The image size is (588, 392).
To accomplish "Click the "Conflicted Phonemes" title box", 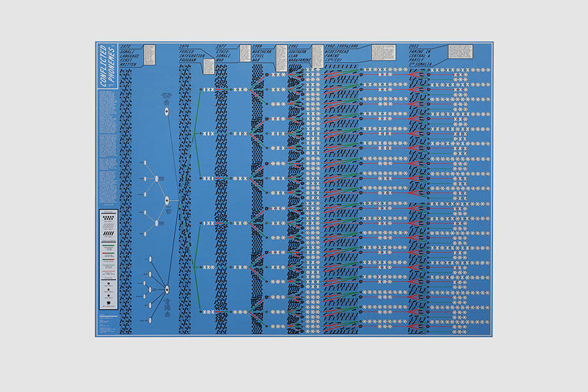I will 108,67.
